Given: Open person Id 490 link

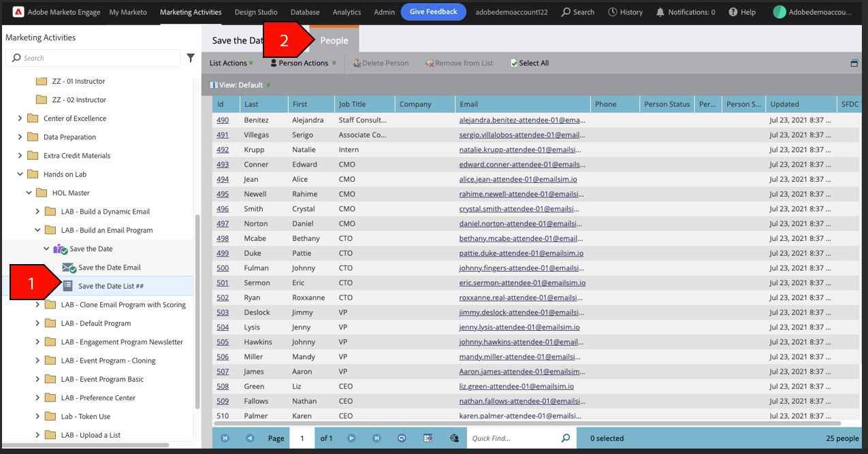Looking at the screenshot, I should [223, 120].
